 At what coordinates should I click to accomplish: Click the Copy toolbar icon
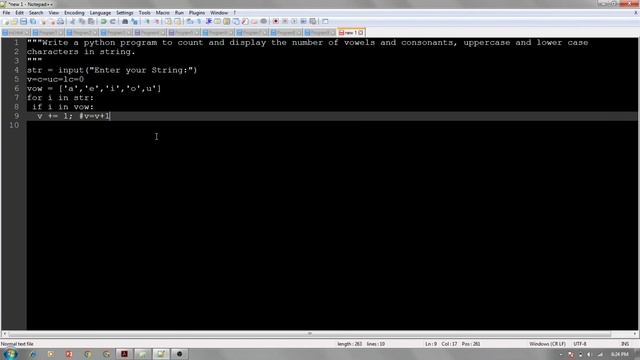click(82, 21)
